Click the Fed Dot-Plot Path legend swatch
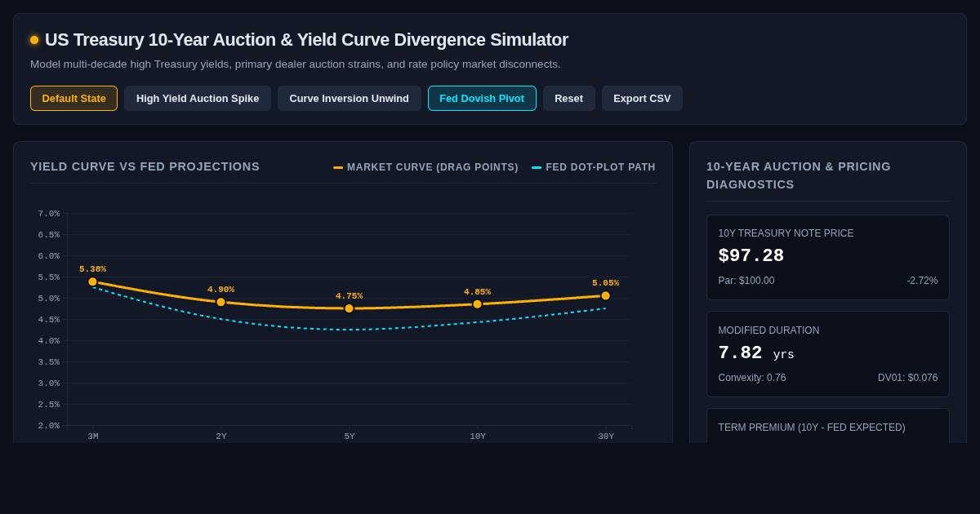This screenshot has width=980, height=514. pos(537,167)
